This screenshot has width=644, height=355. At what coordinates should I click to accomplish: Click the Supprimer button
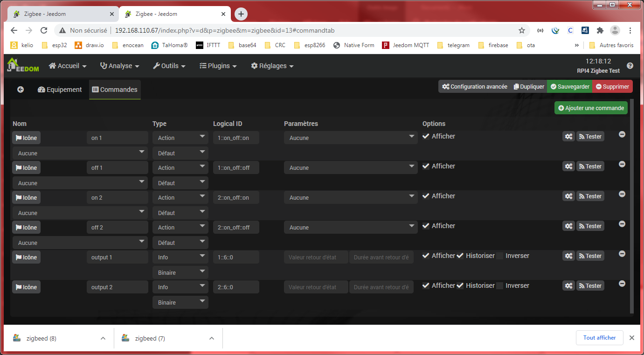pos(612,86)
